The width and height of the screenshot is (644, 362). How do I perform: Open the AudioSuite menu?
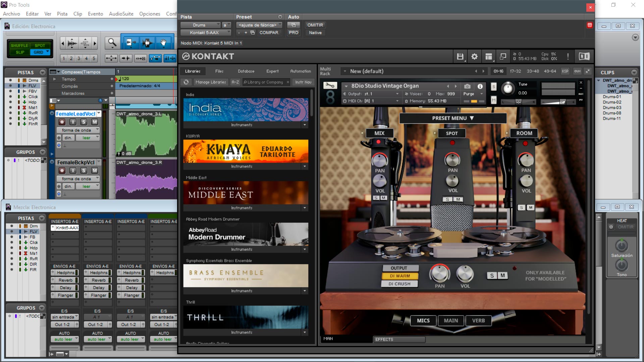coord(121,14)
